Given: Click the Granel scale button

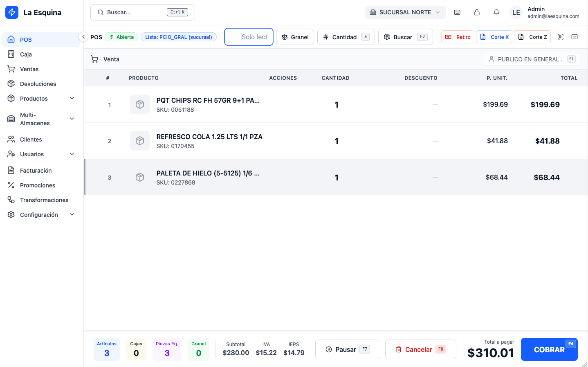Looking at the screenshot, I should pyautogui.click(x=295, y=37).
